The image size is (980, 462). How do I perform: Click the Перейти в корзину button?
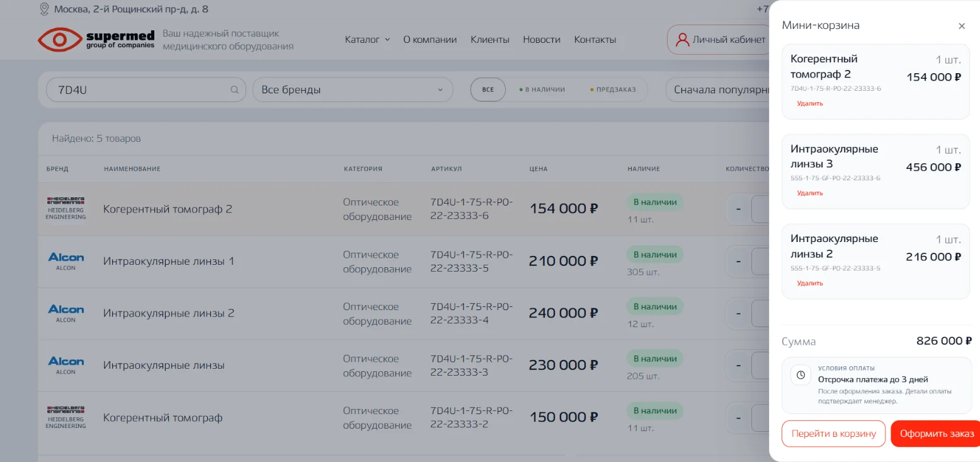coord(834,434)
